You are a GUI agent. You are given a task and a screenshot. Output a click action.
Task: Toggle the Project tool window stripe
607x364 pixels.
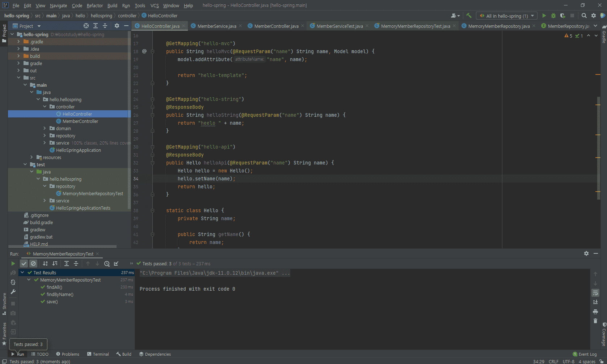(4, 33)
